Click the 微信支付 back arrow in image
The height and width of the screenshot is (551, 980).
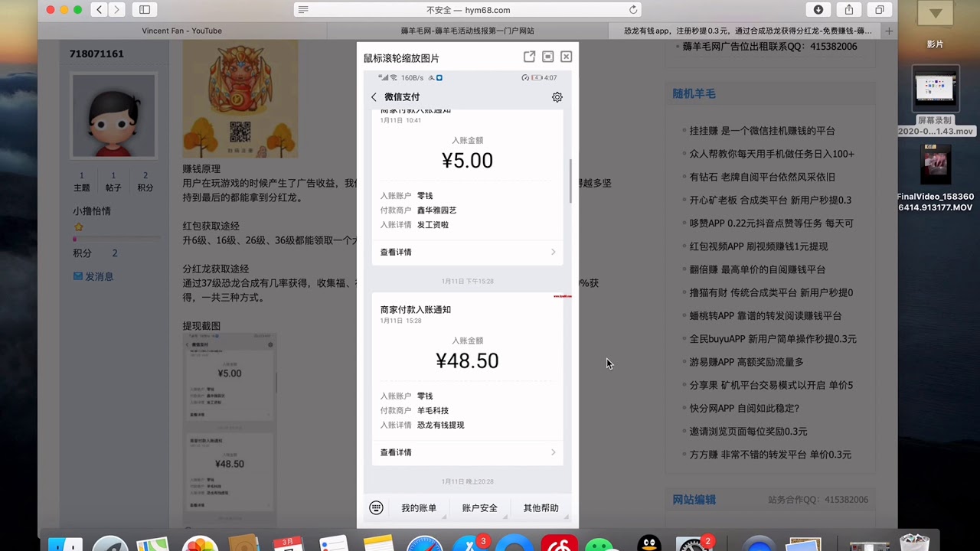pyautogui.click(x=374, y=97)
